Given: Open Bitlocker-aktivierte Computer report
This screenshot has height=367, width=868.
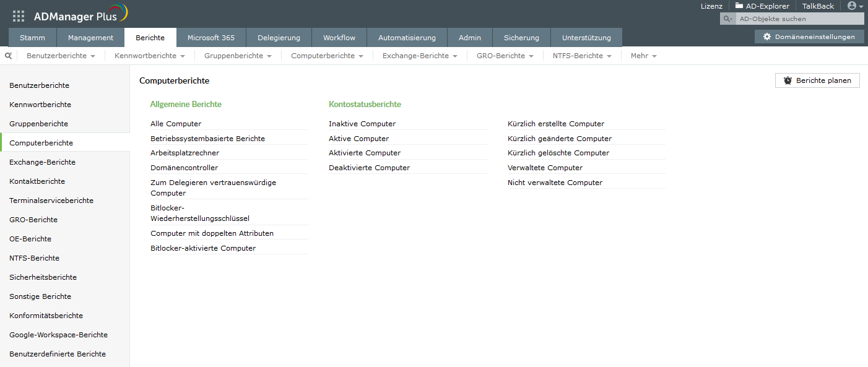Looking at the screenshot, I should [203, 248].
